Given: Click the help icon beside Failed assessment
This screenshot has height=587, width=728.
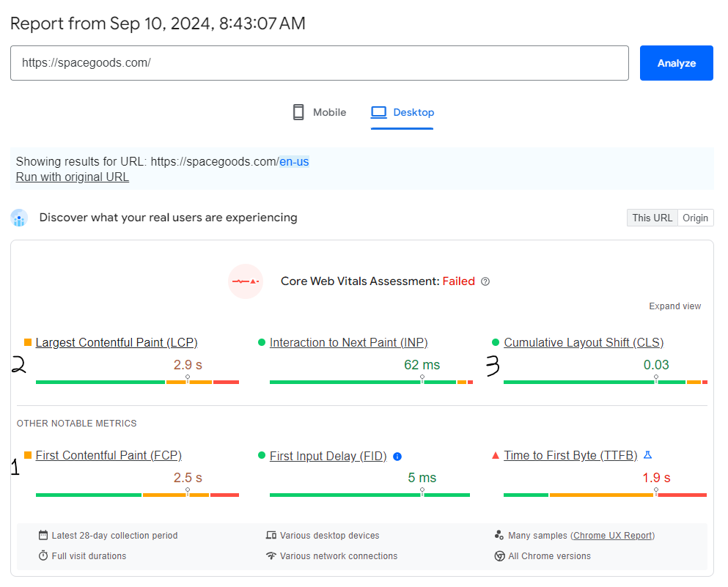Looking at the screenshot, I should tap(485, 281).
